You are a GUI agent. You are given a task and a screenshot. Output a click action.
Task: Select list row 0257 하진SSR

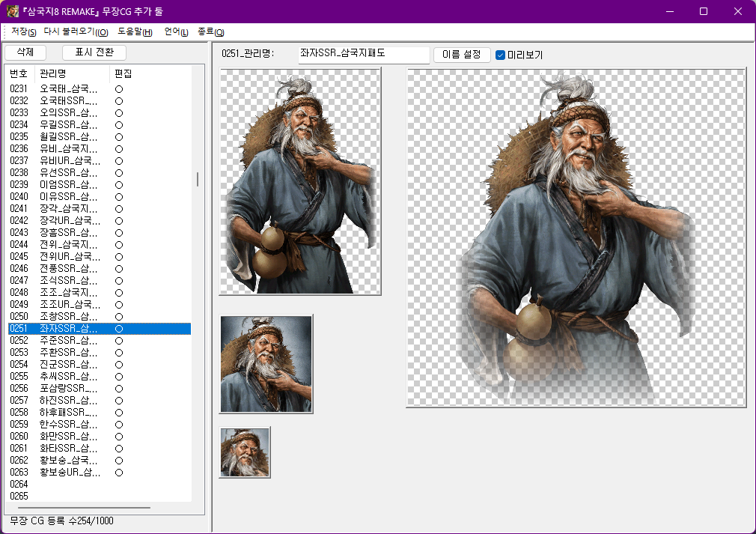100,401
